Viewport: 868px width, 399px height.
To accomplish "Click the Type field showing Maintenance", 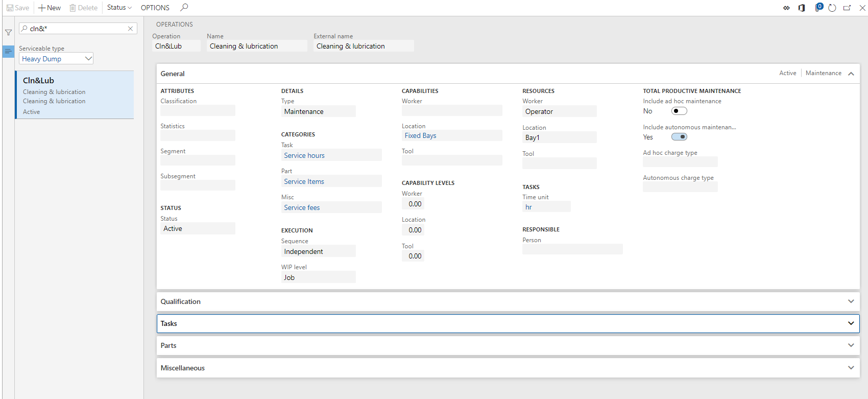I will coord(319,111).
